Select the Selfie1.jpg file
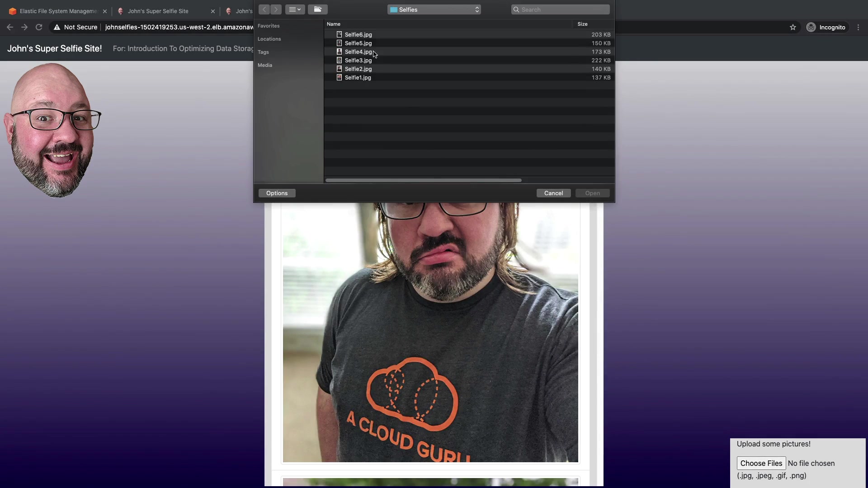 pyautogui.click(x=358, y=78)
